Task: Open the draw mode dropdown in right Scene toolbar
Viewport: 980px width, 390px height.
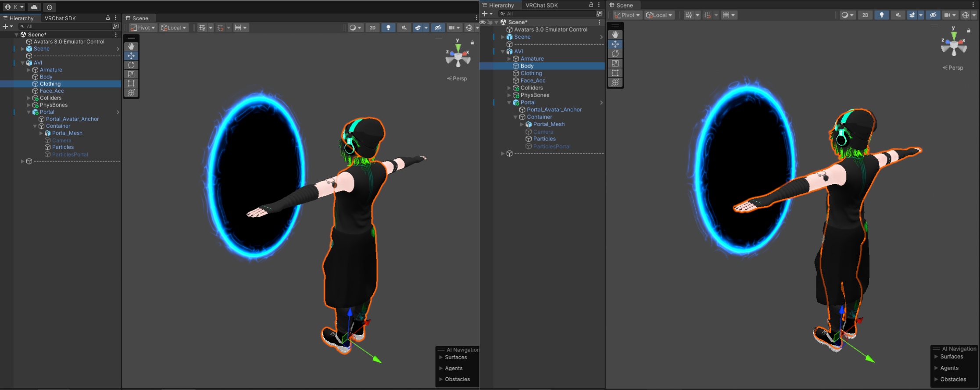Action: point(848,15)
